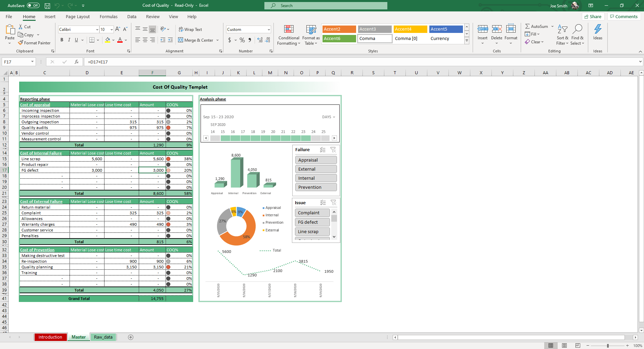Add a new sheet with plus icon

point(131,337)
